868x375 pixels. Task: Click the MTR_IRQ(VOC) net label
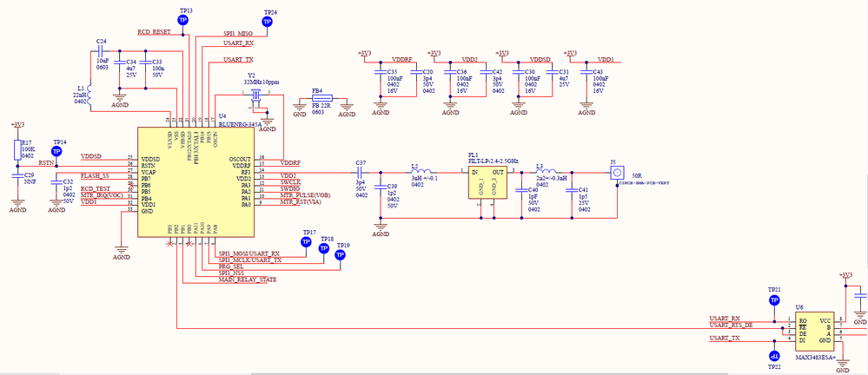102,195
